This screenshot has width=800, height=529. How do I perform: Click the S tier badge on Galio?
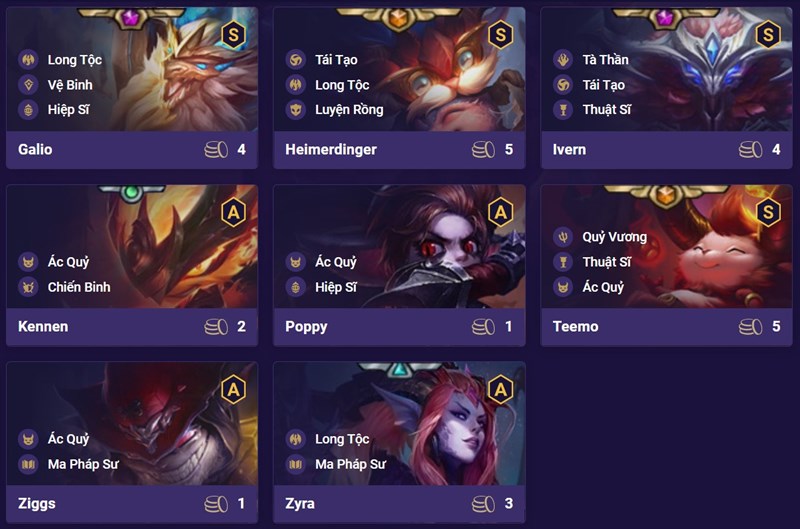[x=233, y=35]
